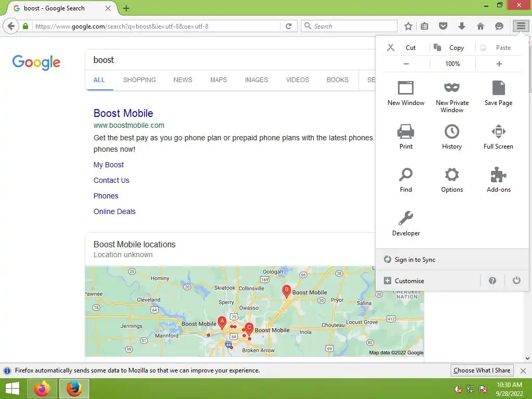Click map marker A for Boost Mobile

(x=222, y=322)
